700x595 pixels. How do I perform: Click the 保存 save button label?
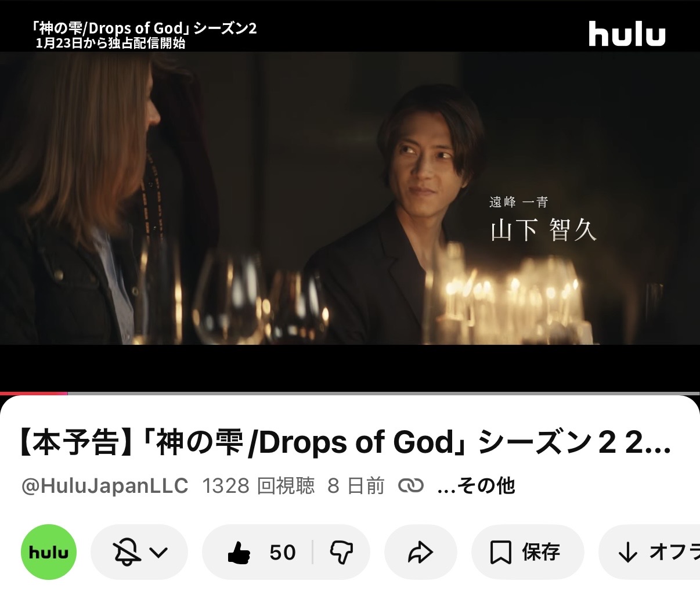tap(541, 552)
